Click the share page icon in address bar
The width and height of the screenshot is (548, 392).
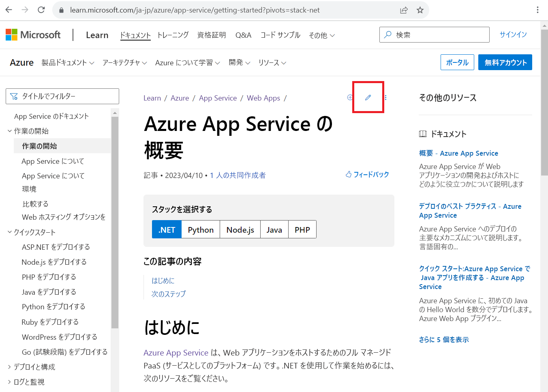click(404, 10)
